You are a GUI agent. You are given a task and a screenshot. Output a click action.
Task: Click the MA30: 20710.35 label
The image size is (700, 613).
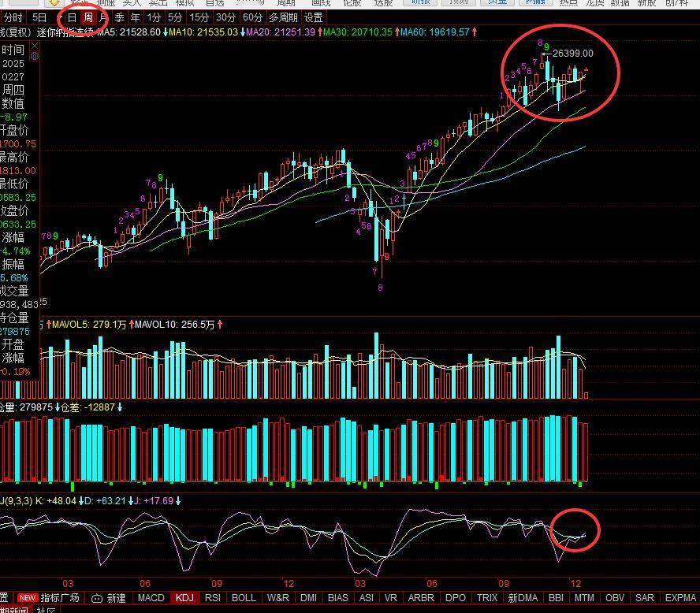pos(358,32)
